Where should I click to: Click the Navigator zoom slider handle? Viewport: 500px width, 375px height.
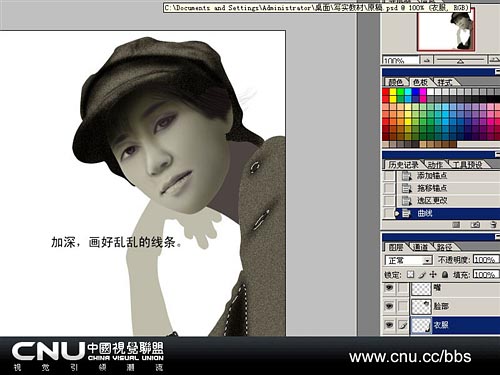pos(460,61)
